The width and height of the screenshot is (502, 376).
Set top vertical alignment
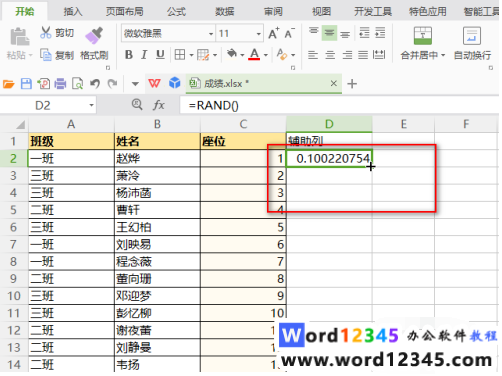pyautogui.click(x=313, y=32)
